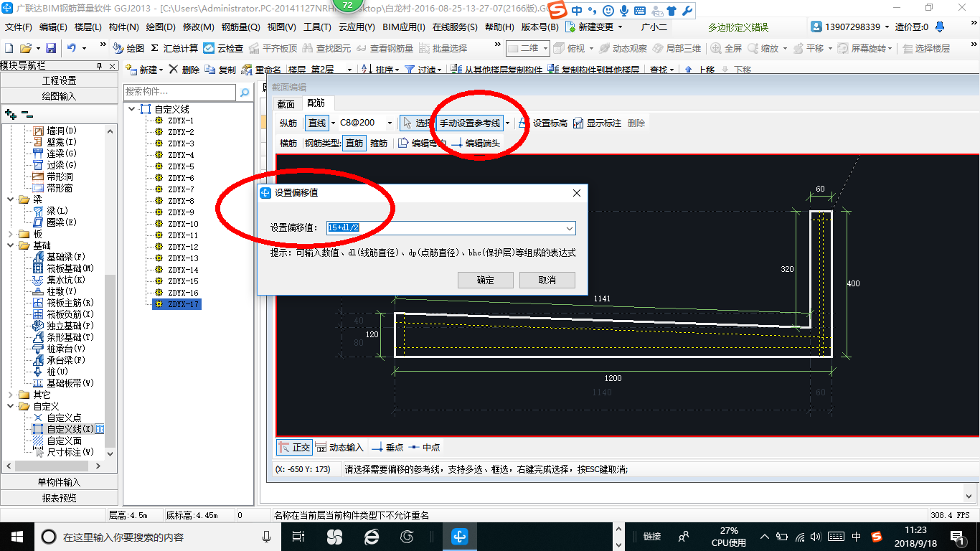Launch 云检查 cloud check

tap(223, 48)
